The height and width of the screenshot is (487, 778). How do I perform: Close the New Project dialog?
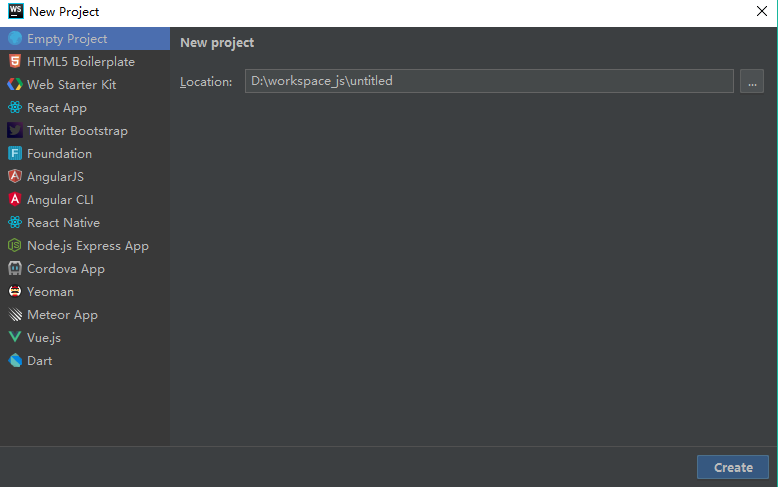[761, 12]
